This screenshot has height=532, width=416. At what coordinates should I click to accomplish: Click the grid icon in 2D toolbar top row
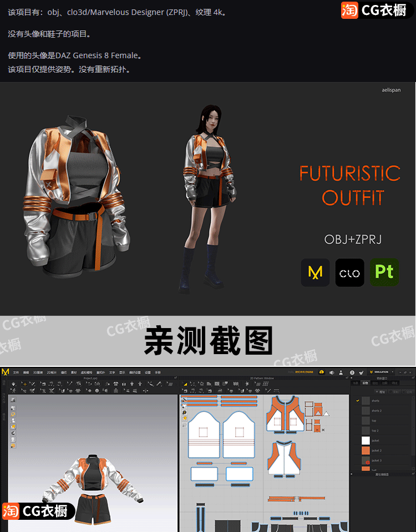pos(266,383)
